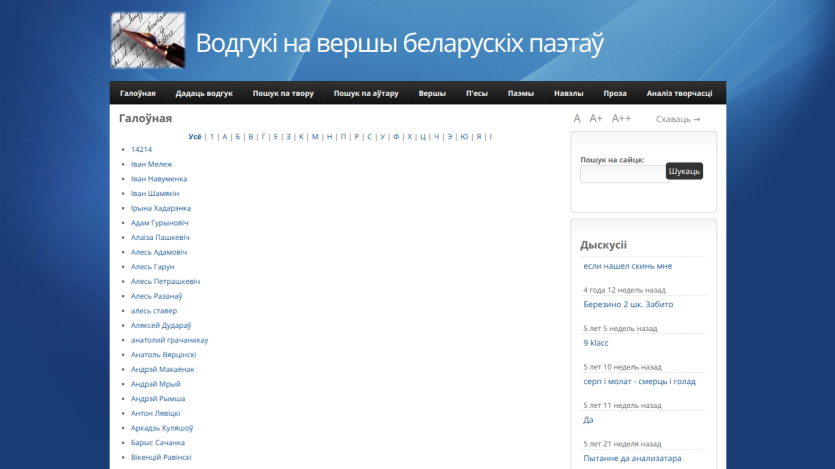
Task: Open author Аркадзь Куляшоў
Action: [x=162, y=428]
